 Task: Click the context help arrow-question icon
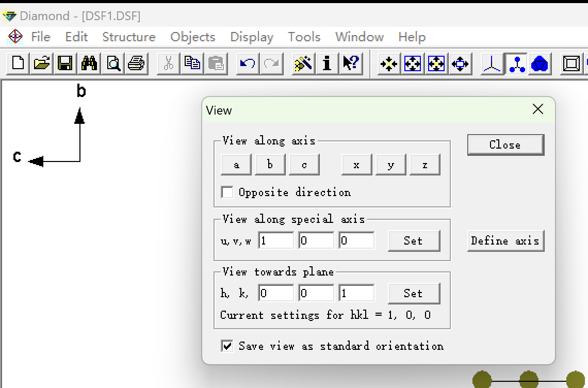pyautogui.click(x=351, y=63)
